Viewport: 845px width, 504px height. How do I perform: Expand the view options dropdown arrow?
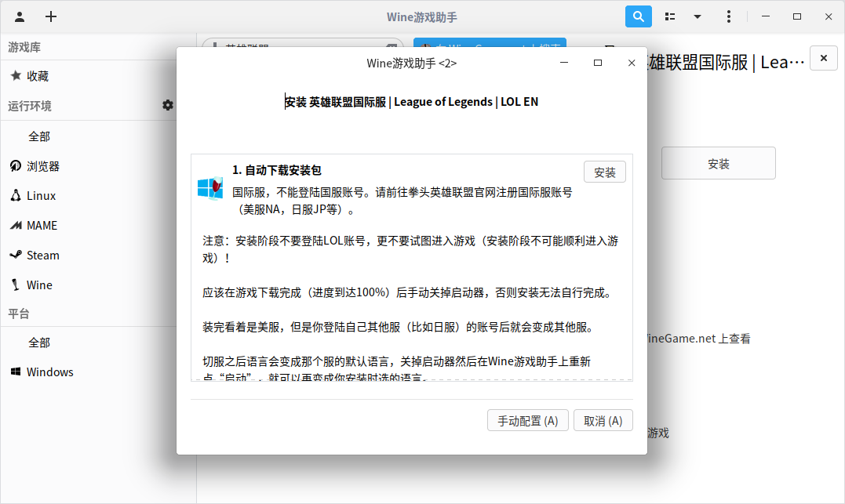[697, 16]
